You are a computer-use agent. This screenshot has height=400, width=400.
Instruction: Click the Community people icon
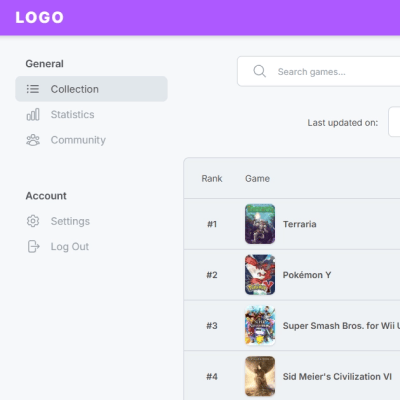click(x=33, y=140)
